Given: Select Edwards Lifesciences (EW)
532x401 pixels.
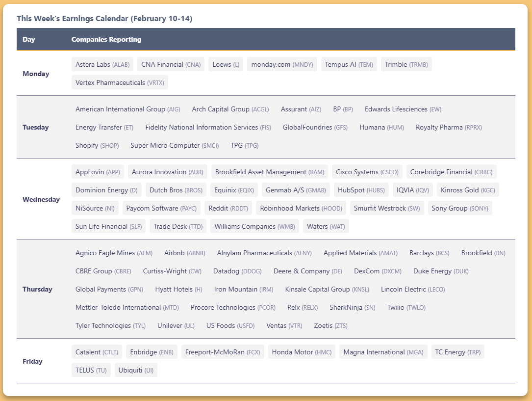Looking at the screenshot, I should click(403, 109).
